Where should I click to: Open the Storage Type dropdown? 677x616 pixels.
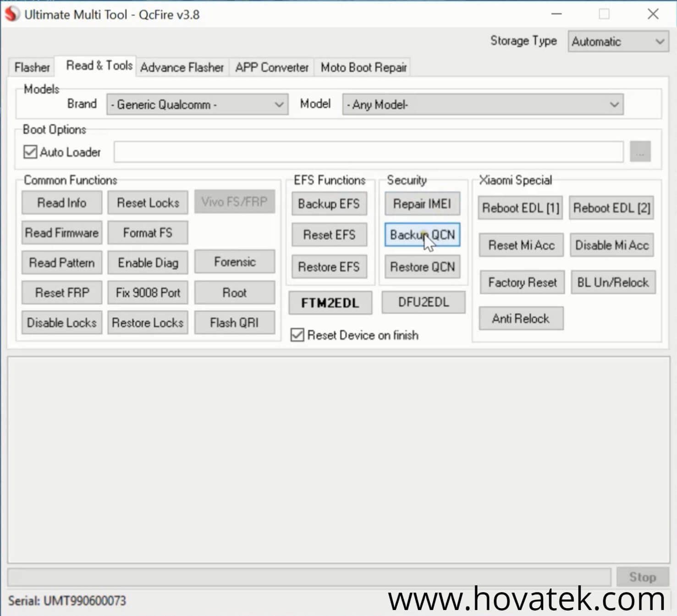[618, 41]
